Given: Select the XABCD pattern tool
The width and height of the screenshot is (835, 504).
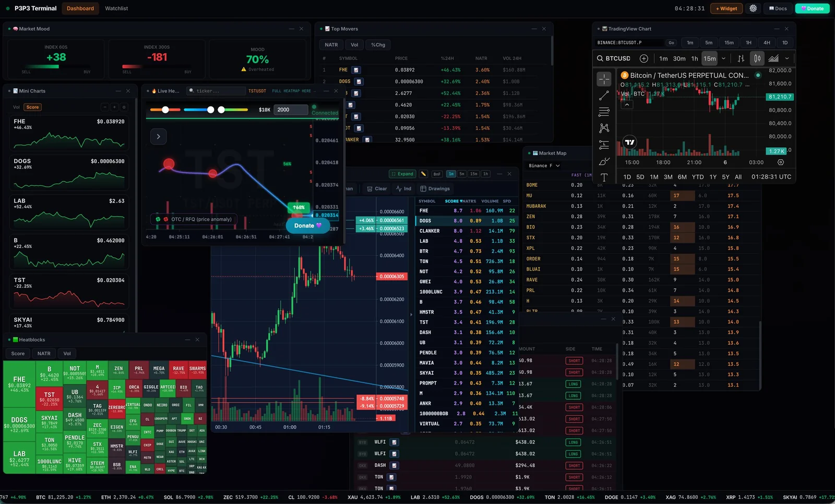Looking at the screenshot, I should coord(604,128).
